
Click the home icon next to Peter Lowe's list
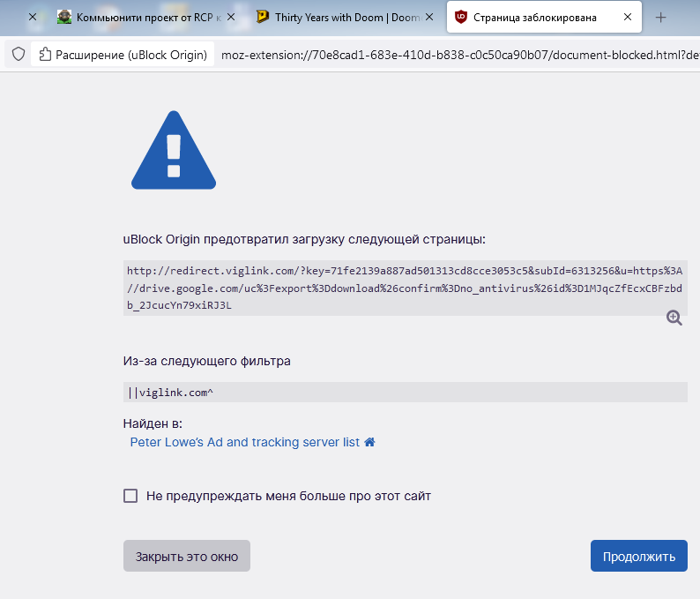(369, 442)
